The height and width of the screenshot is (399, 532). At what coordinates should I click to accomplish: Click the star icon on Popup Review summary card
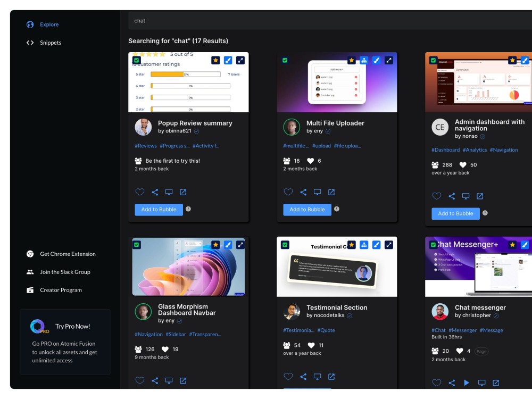pos(215,61)
